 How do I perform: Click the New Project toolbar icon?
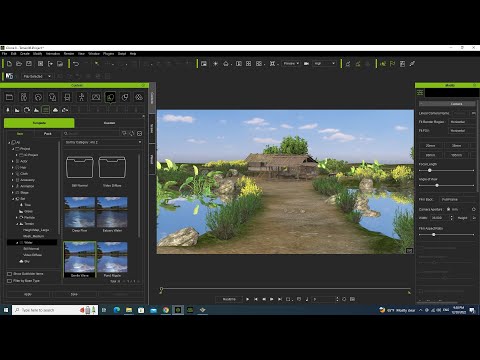click(9, 64)
